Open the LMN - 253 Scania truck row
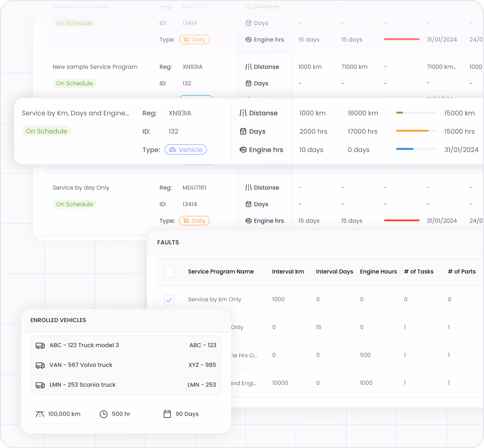The width and height of the screenshot is (484, 448). coord(126,385)
